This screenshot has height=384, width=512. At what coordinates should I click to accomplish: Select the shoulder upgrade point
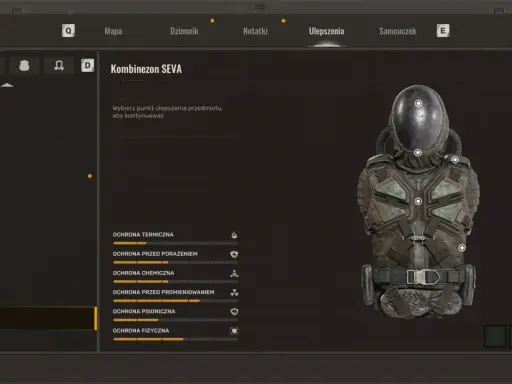coord(455,160)
